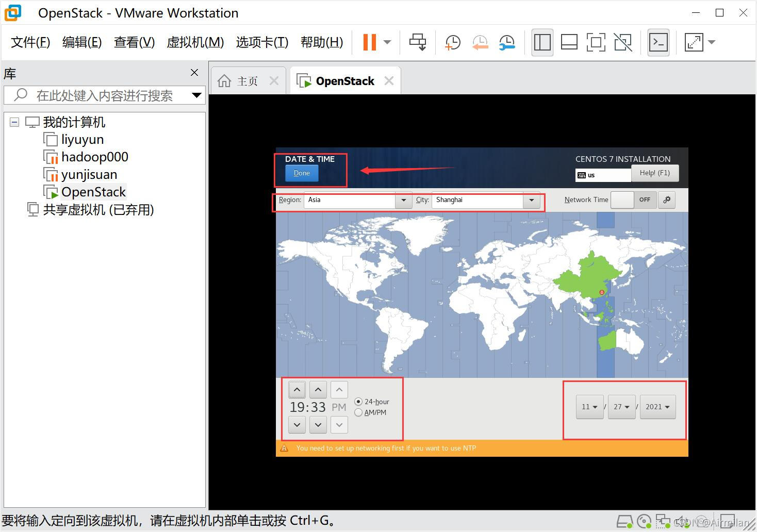Toggle the library sidebar view icon

click(x=542, y=42)
